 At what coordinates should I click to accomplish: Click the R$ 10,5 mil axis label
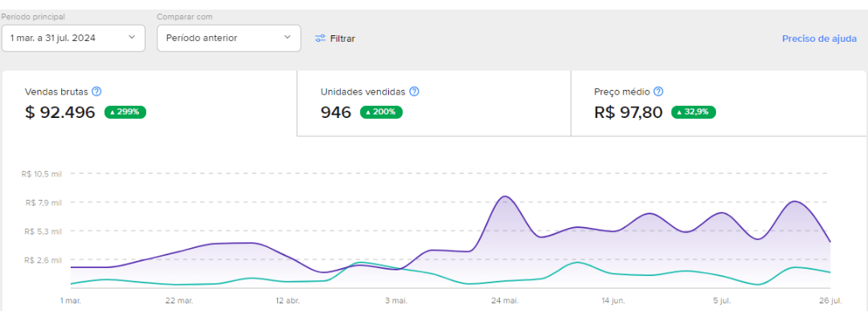pyautogui.click(x=42, y=173)
